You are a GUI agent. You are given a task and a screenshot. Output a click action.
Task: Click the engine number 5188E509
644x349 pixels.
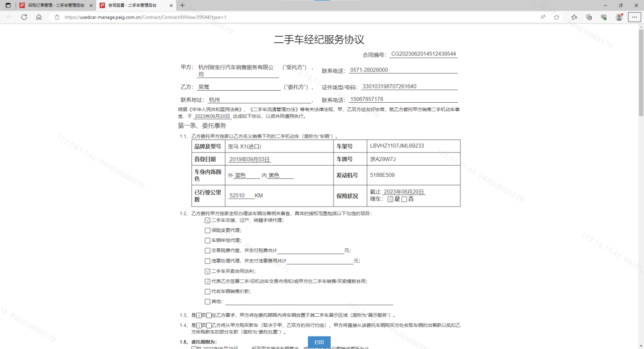coord(382,175)
